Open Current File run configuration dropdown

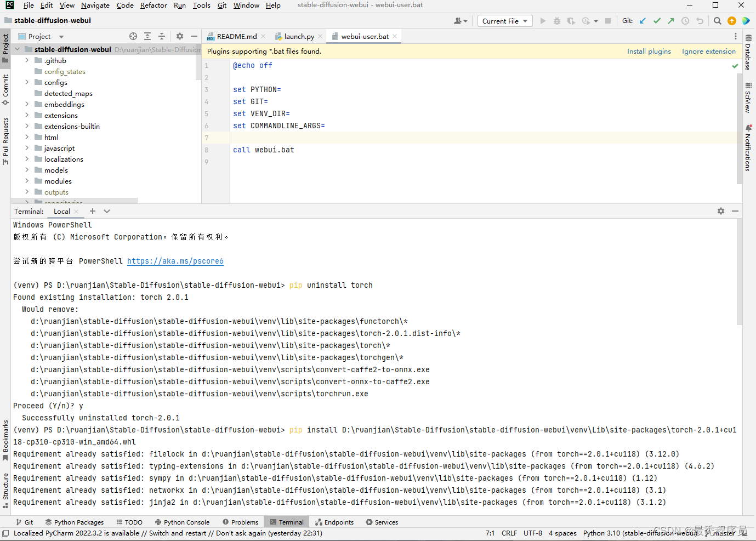click(505, 21)
